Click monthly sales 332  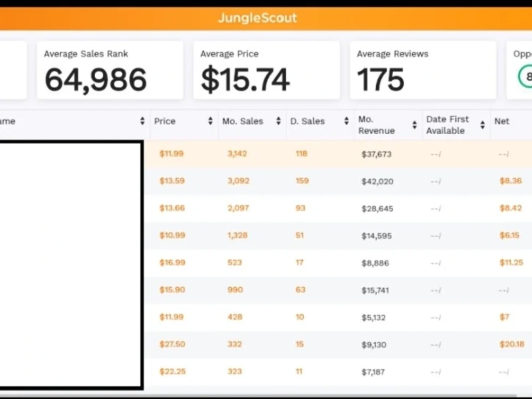(235, 344)
